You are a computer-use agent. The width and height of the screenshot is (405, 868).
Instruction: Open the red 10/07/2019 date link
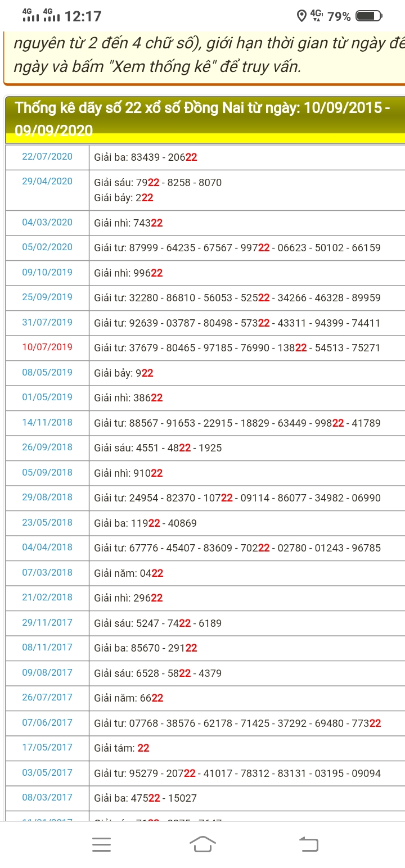pos(47,347)
